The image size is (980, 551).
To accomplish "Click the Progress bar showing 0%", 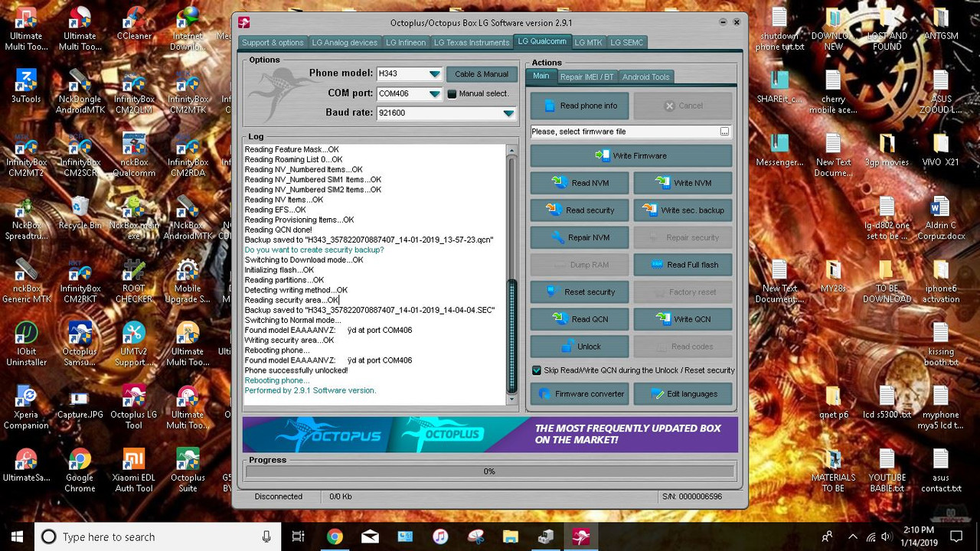I will point(489,471).
